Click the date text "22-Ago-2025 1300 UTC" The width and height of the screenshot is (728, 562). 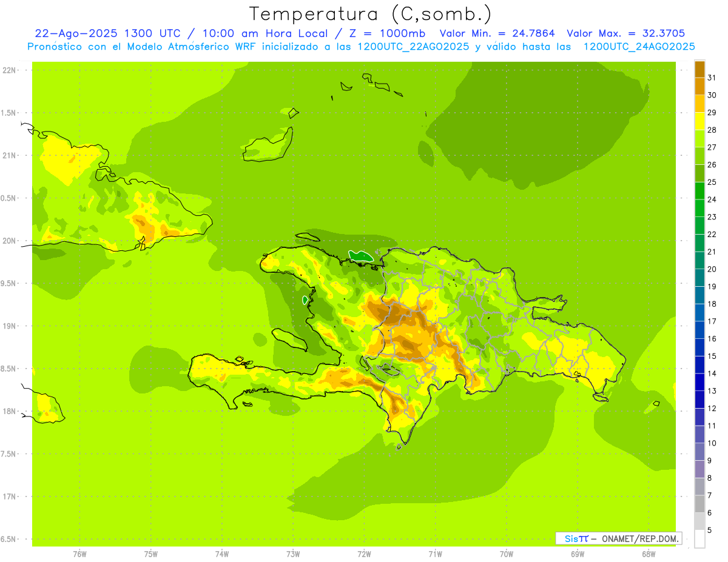tap(107, 33)
